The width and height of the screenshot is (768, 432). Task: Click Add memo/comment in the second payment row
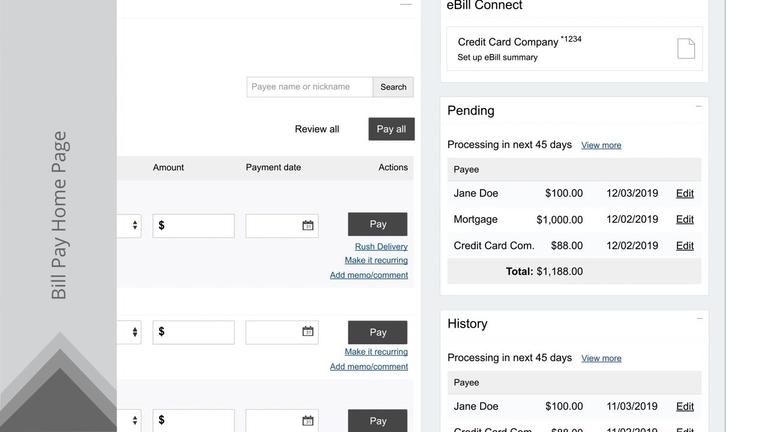(x=369, y=366)
